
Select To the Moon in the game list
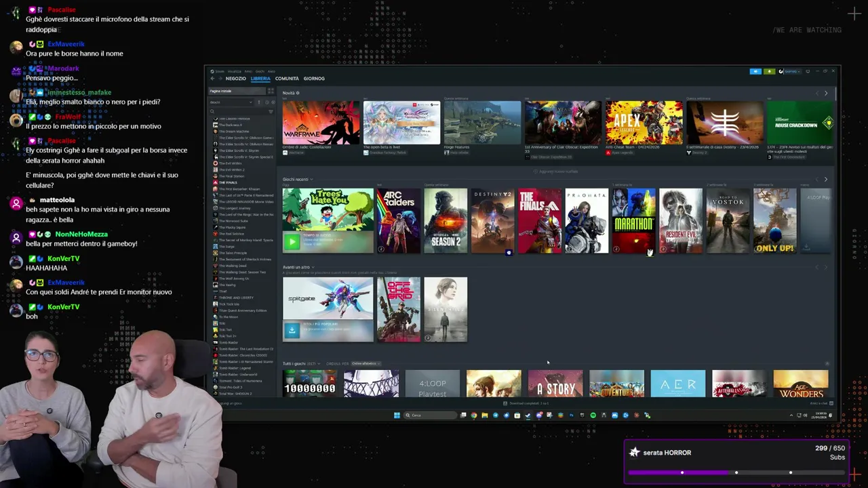pos(229,317)
